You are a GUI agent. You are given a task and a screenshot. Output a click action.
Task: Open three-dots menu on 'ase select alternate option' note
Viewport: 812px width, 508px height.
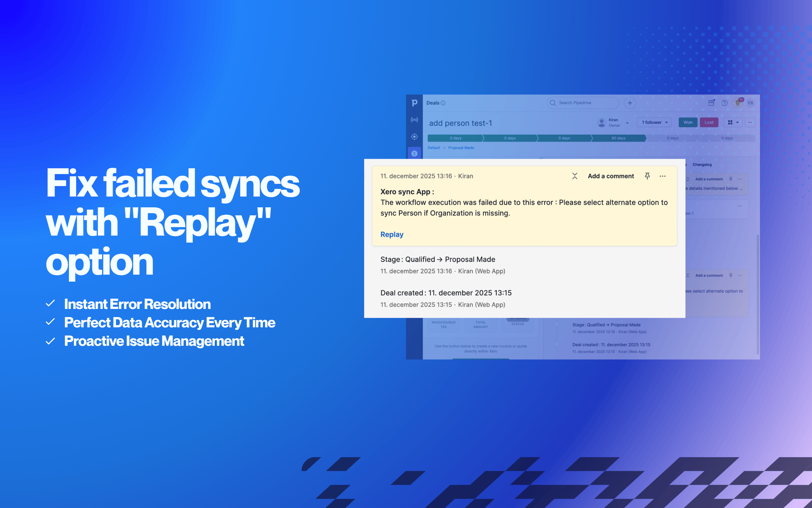740,276
